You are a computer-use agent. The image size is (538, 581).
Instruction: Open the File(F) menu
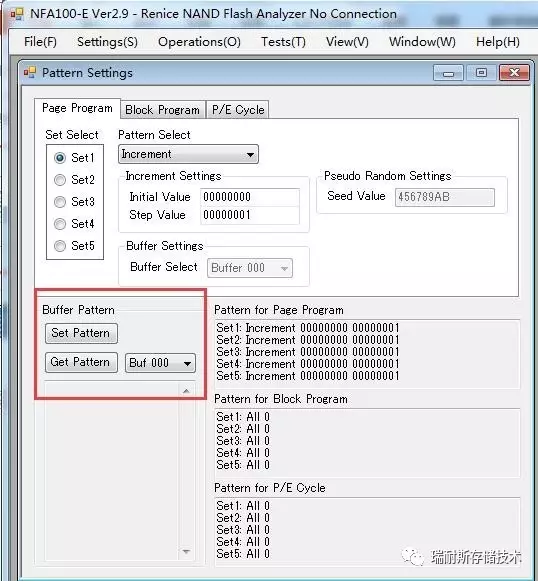(40, 42)
